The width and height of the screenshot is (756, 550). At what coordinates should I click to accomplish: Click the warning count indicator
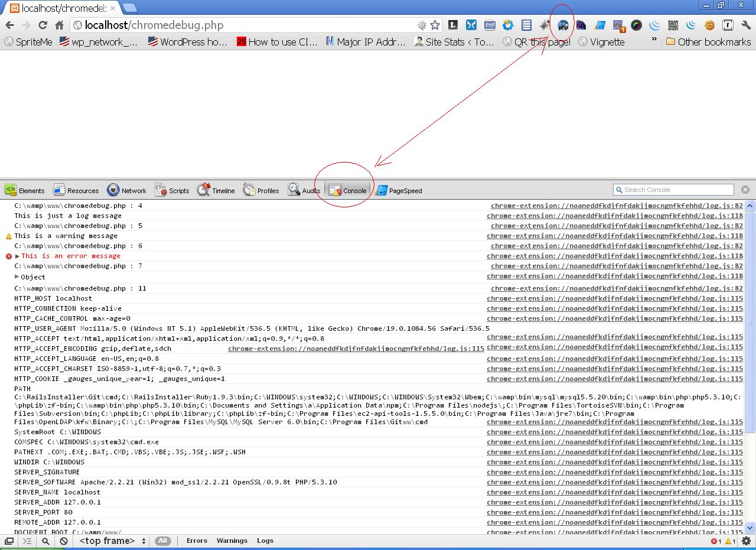pos(730,541)
